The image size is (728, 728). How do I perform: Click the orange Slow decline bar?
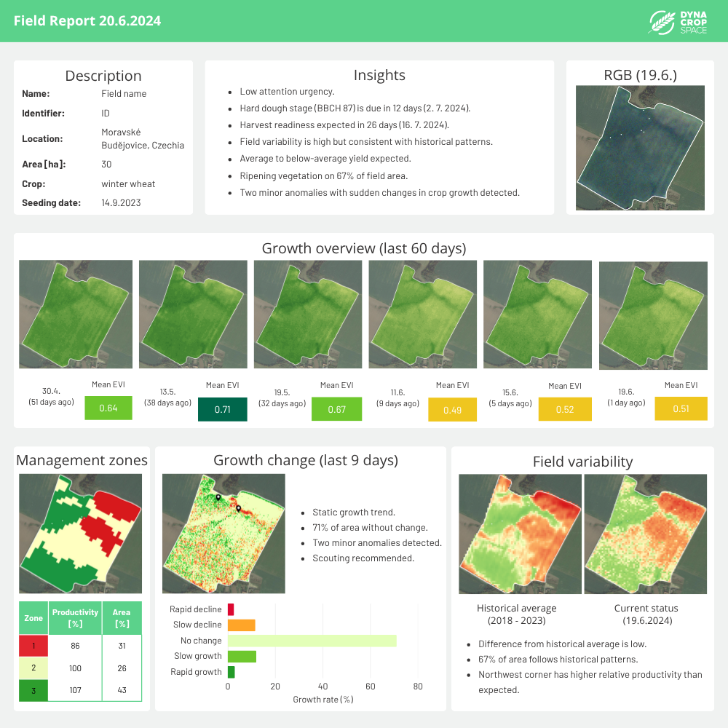coord(241,625)
